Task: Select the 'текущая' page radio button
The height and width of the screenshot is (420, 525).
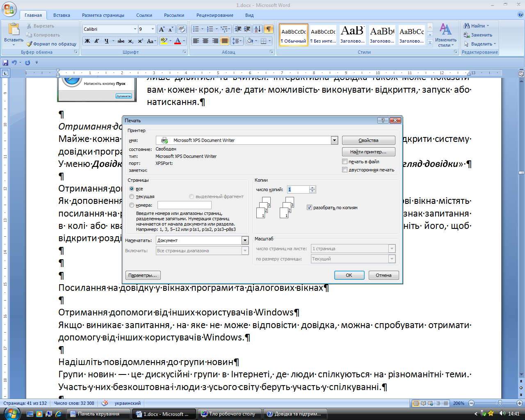Action: (x=132, y=196)
